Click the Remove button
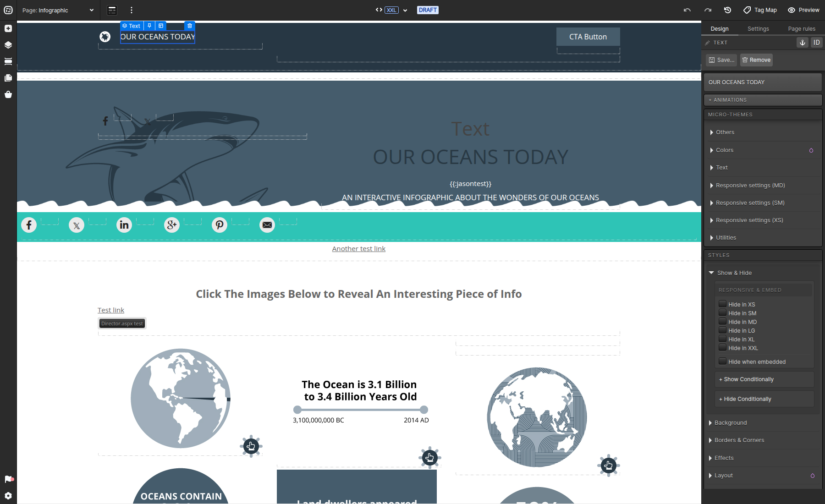This screenshot has height=504, width=825. [x=756, y=60]
